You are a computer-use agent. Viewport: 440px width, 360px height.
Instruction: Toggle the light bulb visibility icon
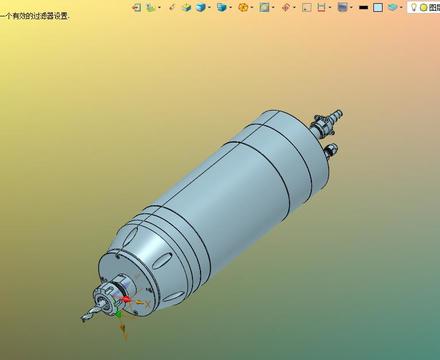[414, 7]
